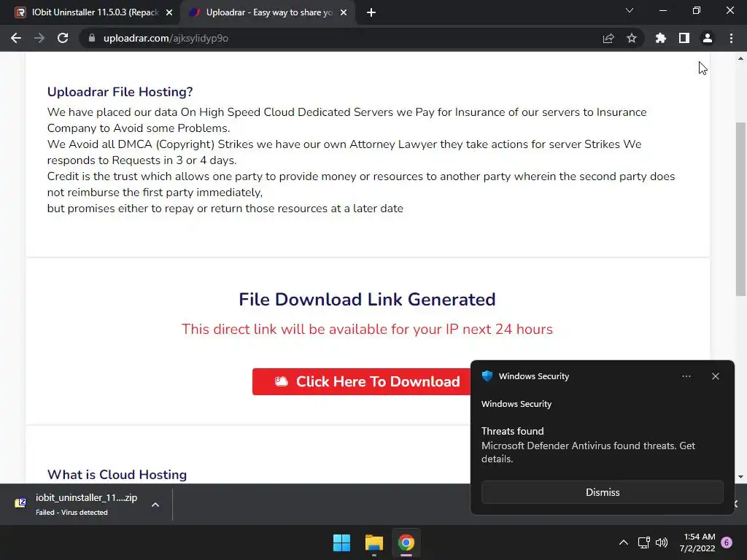Viewport: 747px width, 560px height.
Task: Open the Chrome profile avatar
Action: (708, 38)
